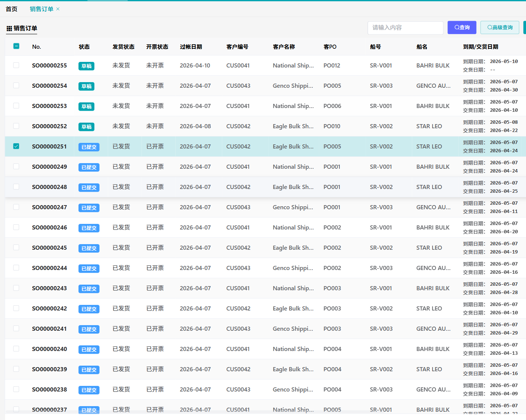This screenshot has width=526, height=420.
Task: Focus the 请输入内容 search field
Action: click(405, 28)
